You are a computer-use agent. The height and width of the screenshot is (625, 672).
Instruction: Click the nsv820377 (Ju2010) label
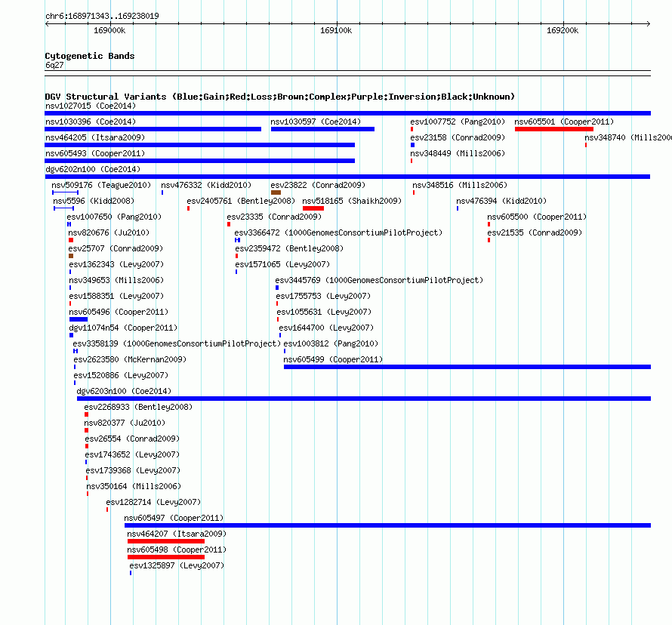[125, 423]
